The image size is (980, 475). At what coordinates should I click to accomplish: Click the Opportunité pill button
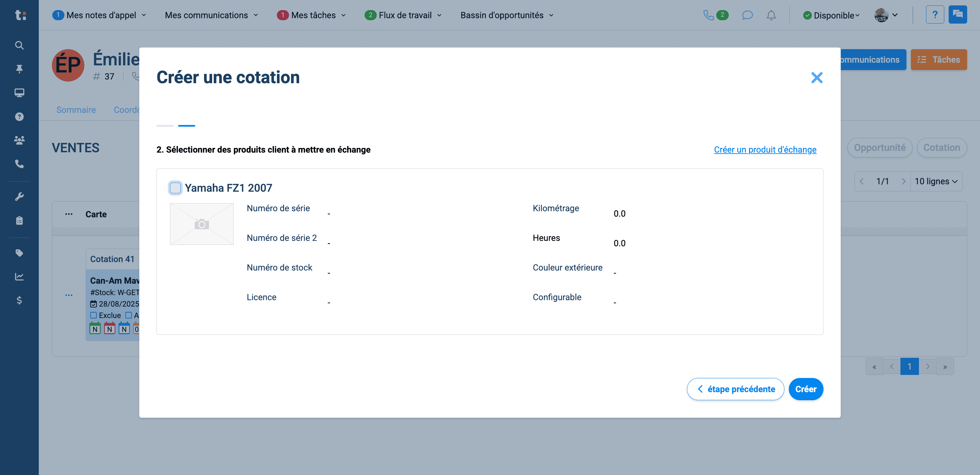click(880, 148)
